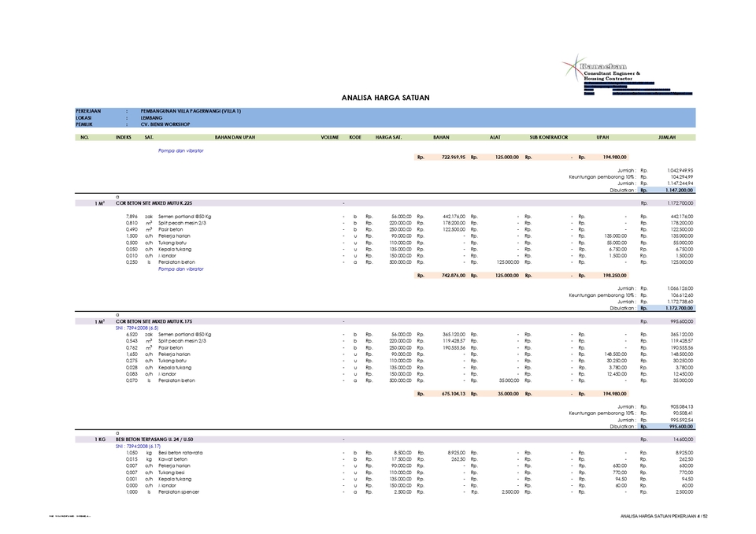
Task: Click the 'BAHAN DAN UPAH' column header
Action: pyautogui.click(x=235, y=138)
